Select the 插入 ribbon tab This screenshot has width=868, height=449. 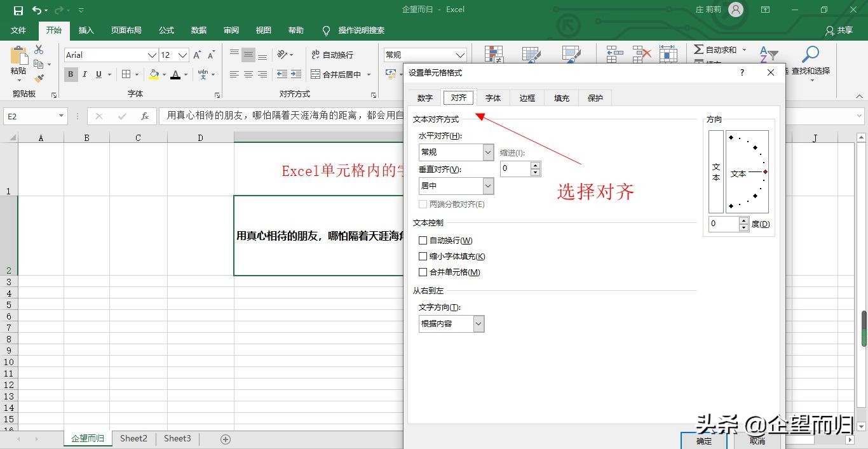pos(86,30)
